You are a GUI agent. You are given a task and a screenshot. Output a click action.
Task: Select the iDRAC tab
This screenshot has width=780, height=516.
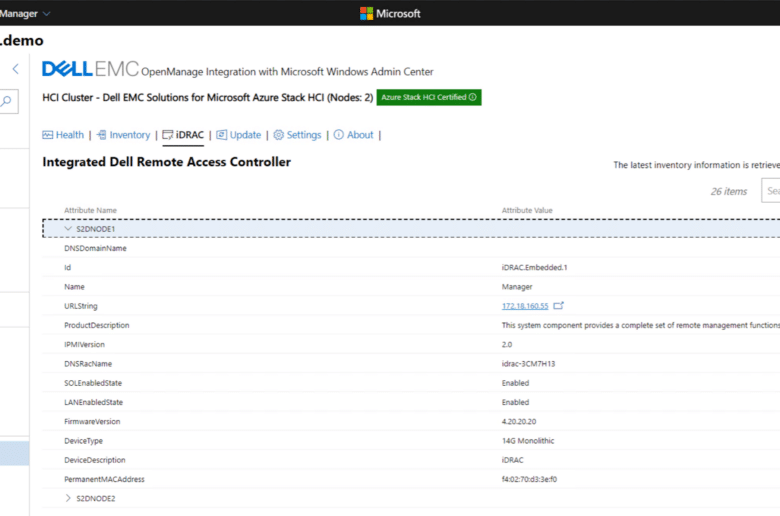(x=183, y=135)
